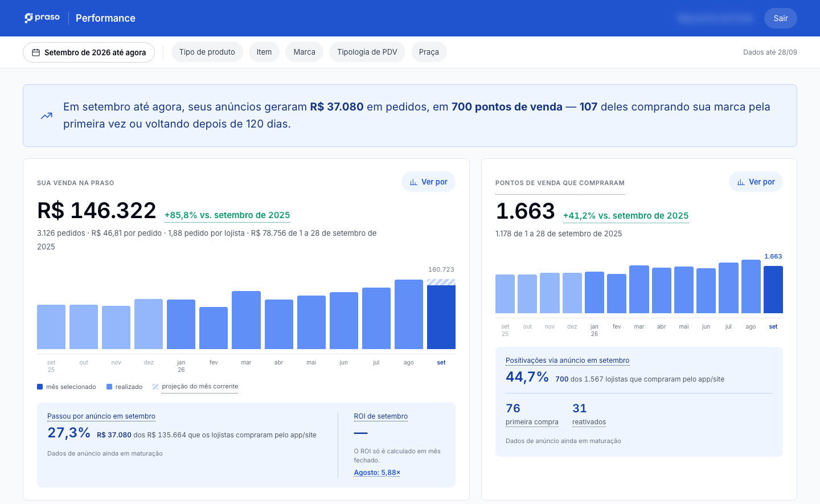
Task: Click Performance title in header
Action: click(105, 18)
